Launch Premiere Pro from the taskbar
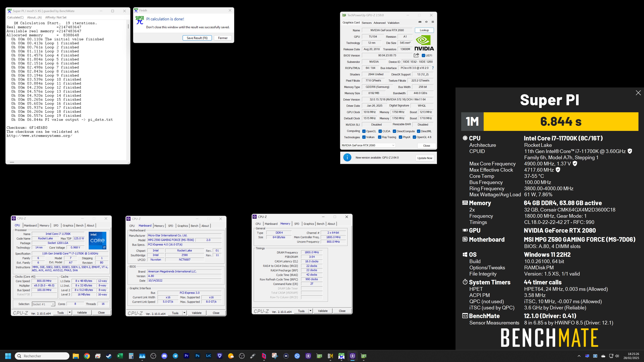The height and width of the screenshot is (362, 644). coord(186,356)
